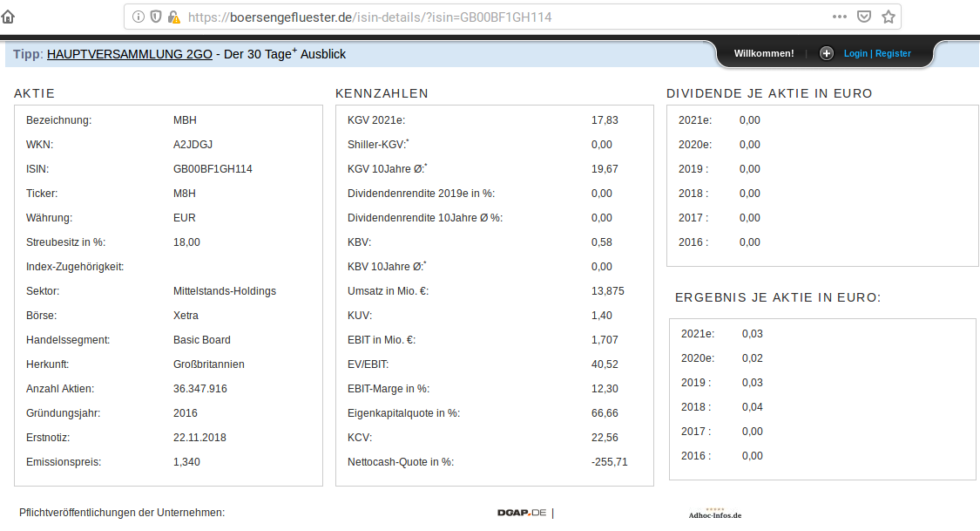Click the plus icon next to Willkommen
Screen dimensions: 980x531
coord(826,53)
